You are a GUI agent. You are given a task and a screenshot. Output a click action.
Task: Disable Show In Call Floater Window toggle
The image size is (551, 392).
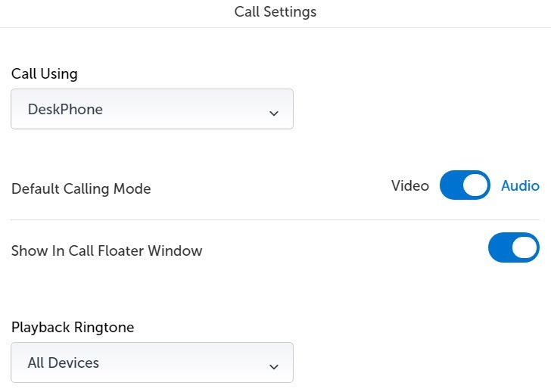pyautogui.click(x=513, y=247)
